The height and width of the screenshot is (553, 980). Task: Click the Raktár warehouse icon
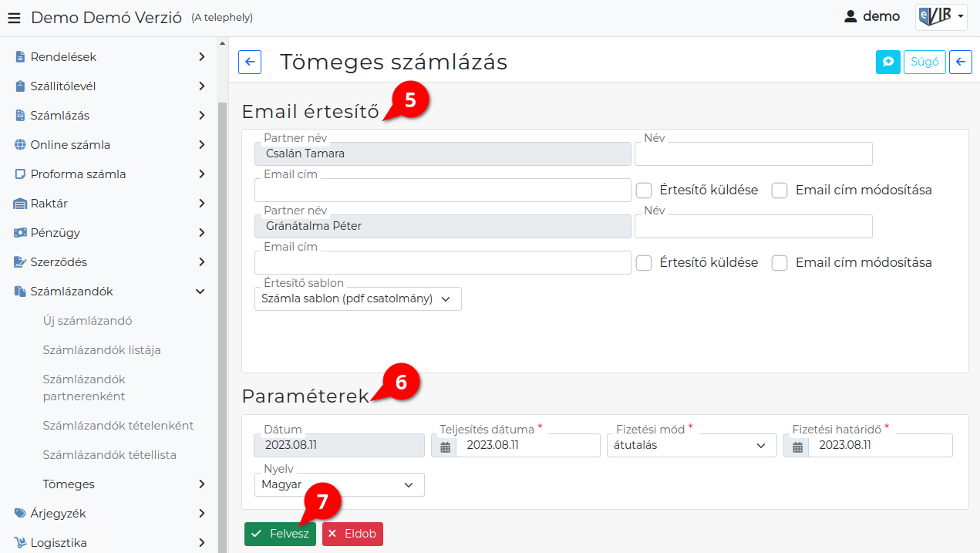[x=20, y=204]
